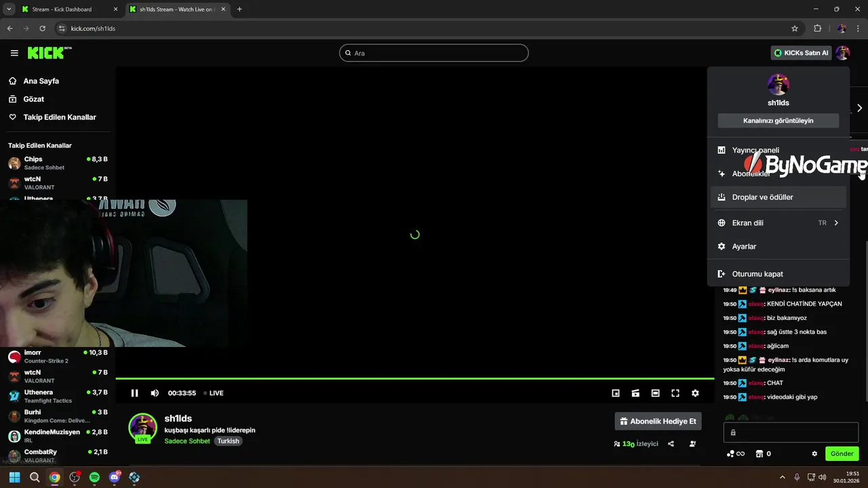Screen dimensions: 868x488
Task: Go to Ana Sayfa
Action: (41, 81)
